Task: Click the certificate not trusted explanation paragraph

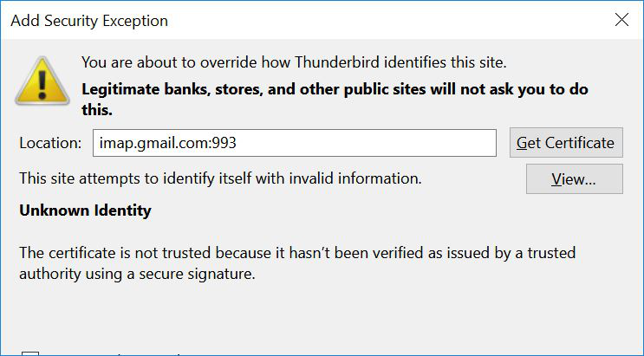Action: point(297,263)
